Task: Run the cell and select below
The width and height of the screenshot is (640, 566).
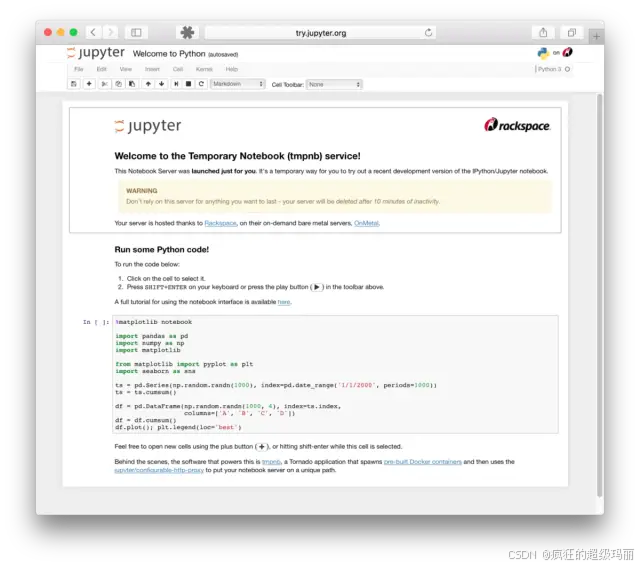Action: click(x=176, y=84)
